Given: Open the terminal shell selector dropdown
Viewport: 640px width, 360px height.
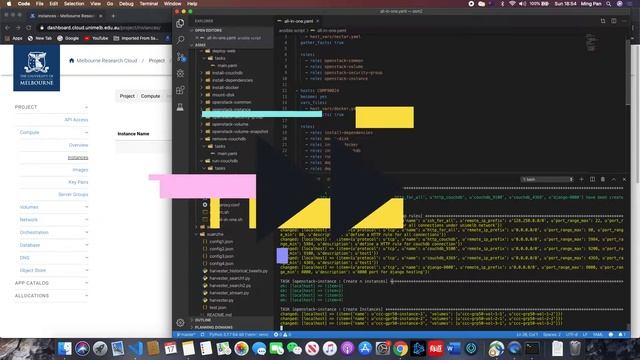Looking at the screenshot, I should click(547, 179).
